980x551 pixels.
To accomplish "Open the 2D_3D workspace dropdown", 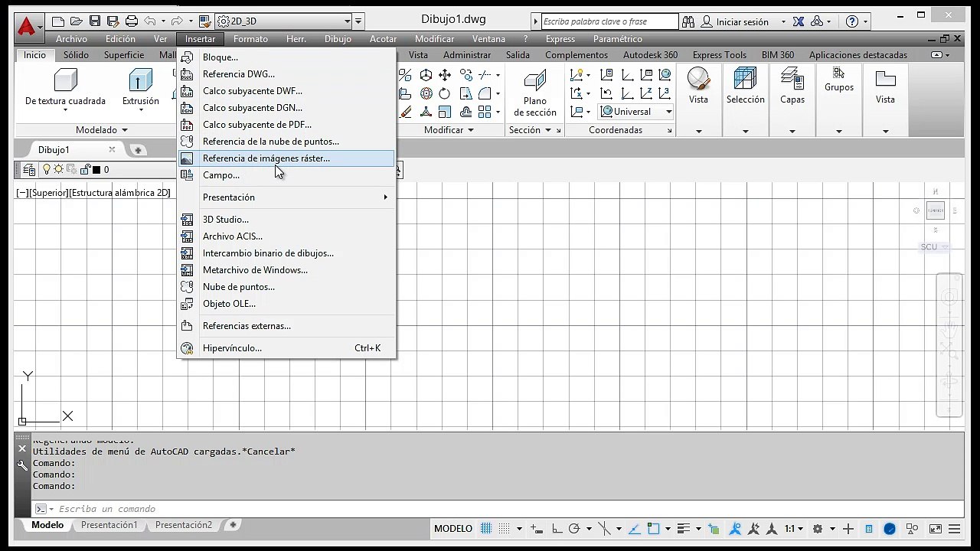I will pyautogui.click(x=283, y=21).
